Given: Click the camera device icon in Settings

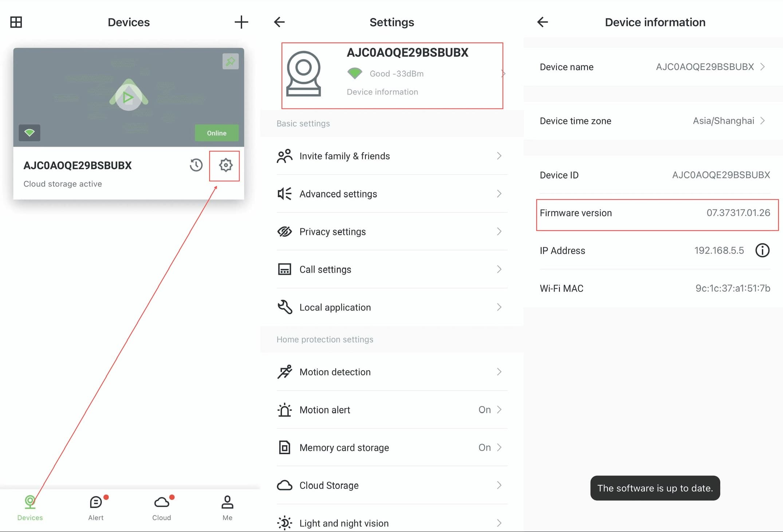Looking at the screenshot, I should pos(303,73).
